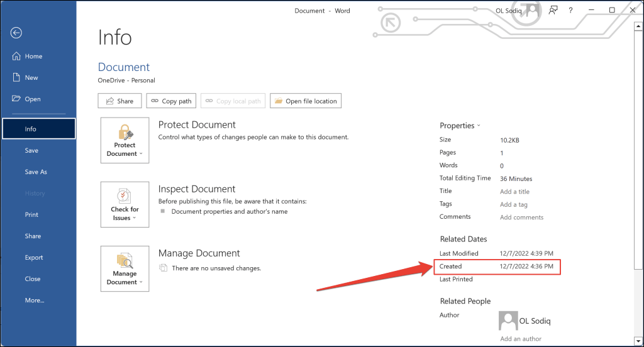Screen dimensions: 644x347
Task: Select the New document icon
Action: click(16, 77)
